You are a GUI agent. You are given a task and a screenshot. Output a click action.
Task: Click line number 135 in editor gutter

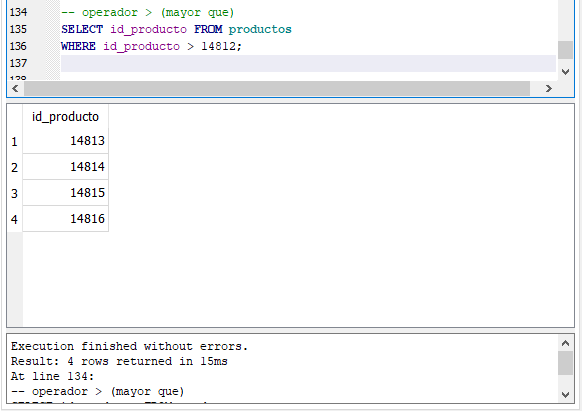click(x=18, y=29)
